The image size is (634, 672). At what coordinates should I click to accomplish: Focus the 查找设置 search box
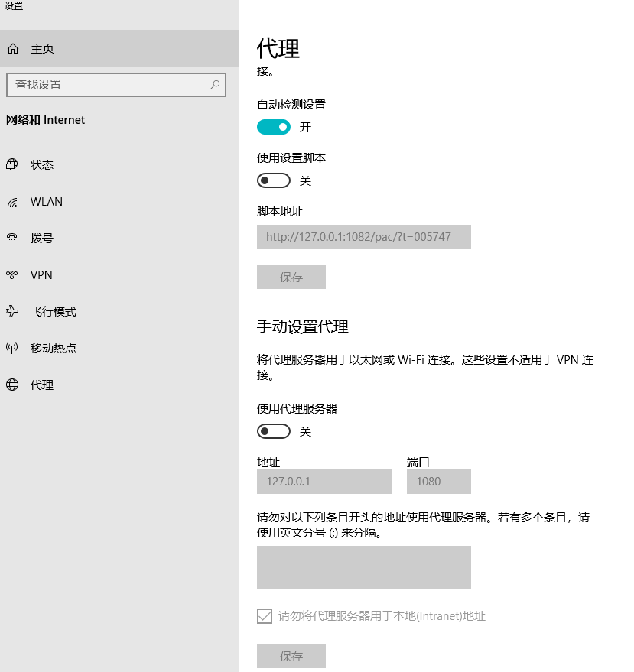[116, 85]
